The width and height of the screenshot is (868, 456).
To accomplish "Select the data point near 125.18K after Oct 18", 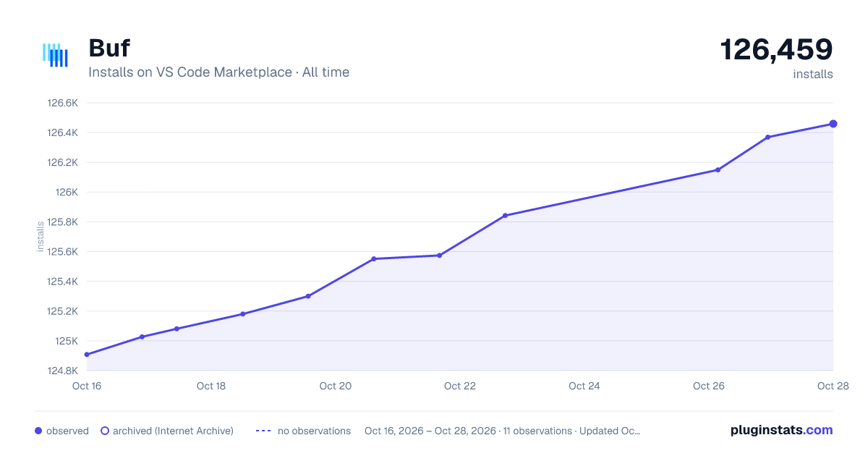I will pyautogui.click(x=242, y=314).
